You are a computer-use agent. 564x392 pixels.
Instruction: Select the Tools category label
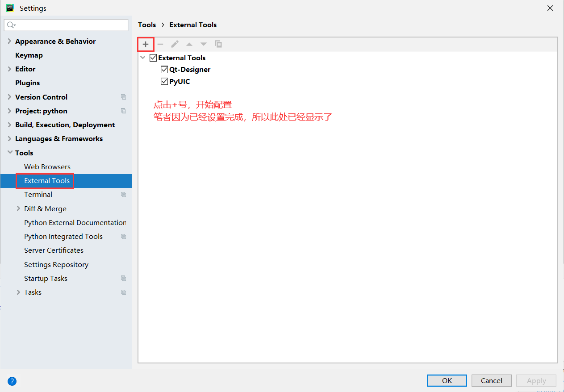coord(24,153)
